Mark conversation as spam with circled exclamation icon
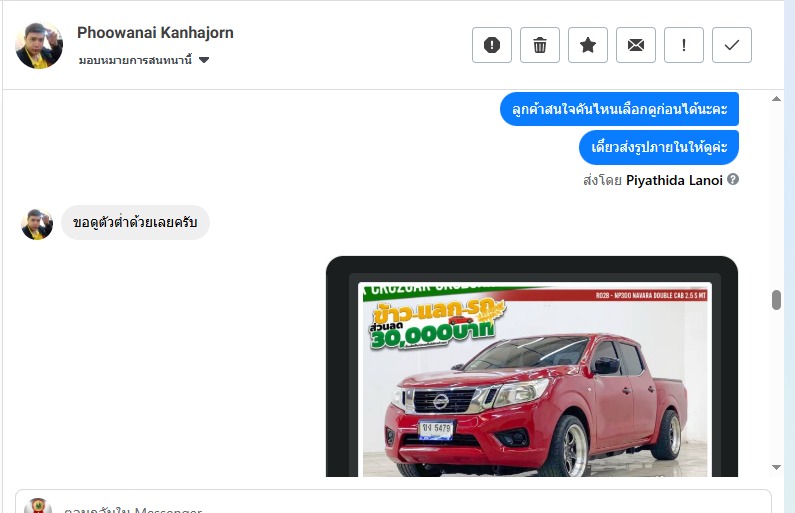This screenshot has height=513, width=795. (x=491, y=45)
